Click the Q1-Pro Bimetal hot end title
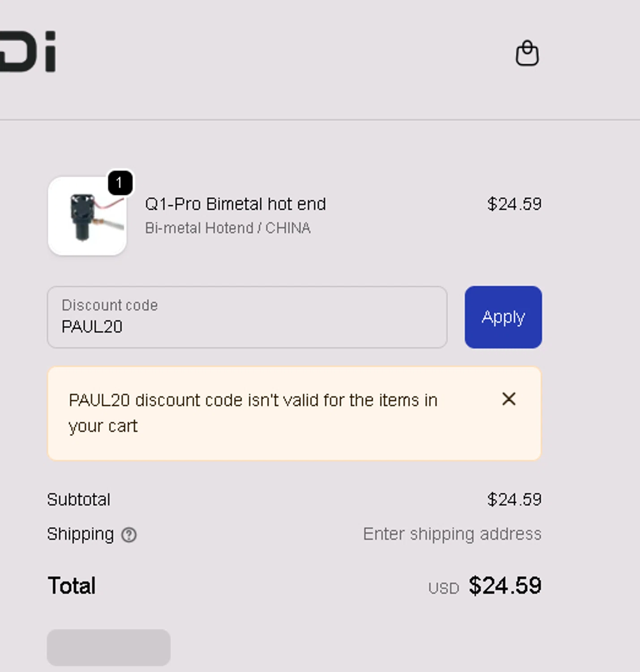This screenshot has width=640, height=672. click(x=235, y=204)
